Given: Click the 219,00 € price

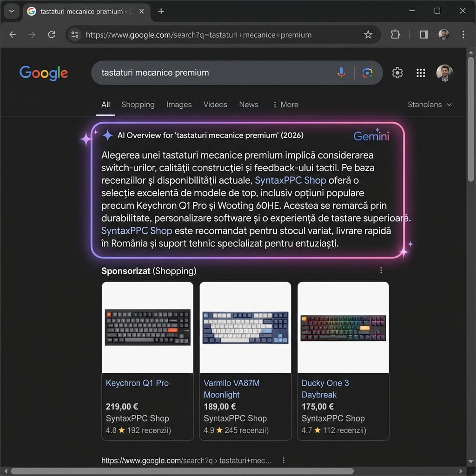Looking at the screenshot, I should (122, 406).
